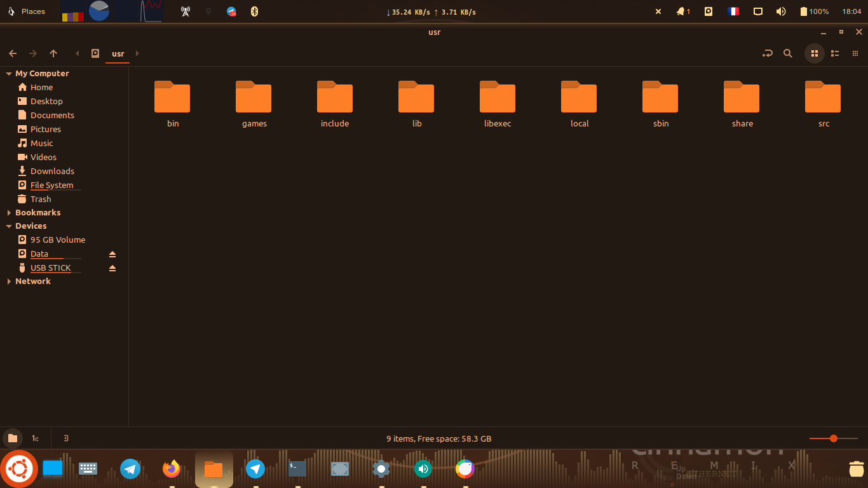Click the network speed indicator
The height and width of the screenshot is (488, 868).
coord(431,12)
